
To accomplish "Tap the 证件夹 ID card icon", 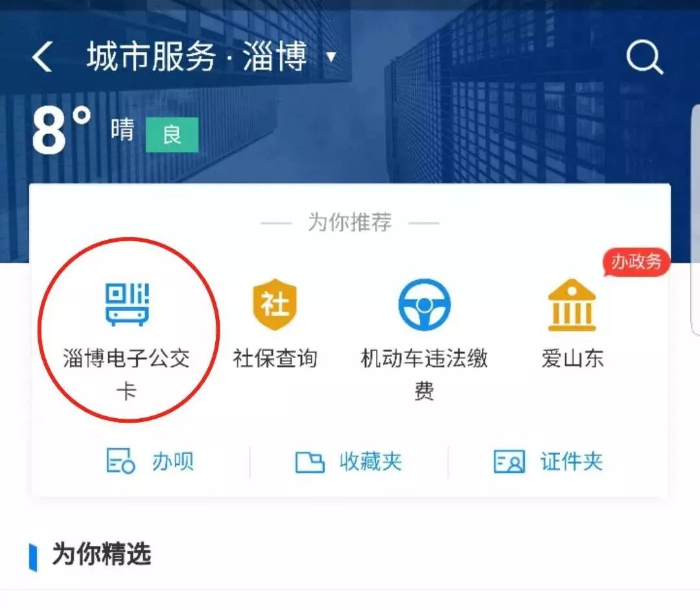I will coord(509,462).
